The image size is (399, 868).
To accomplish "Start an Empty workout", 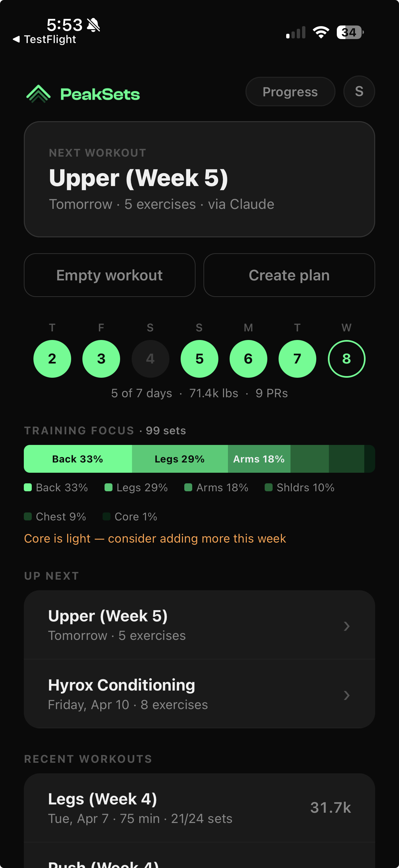I will point(110,275).
